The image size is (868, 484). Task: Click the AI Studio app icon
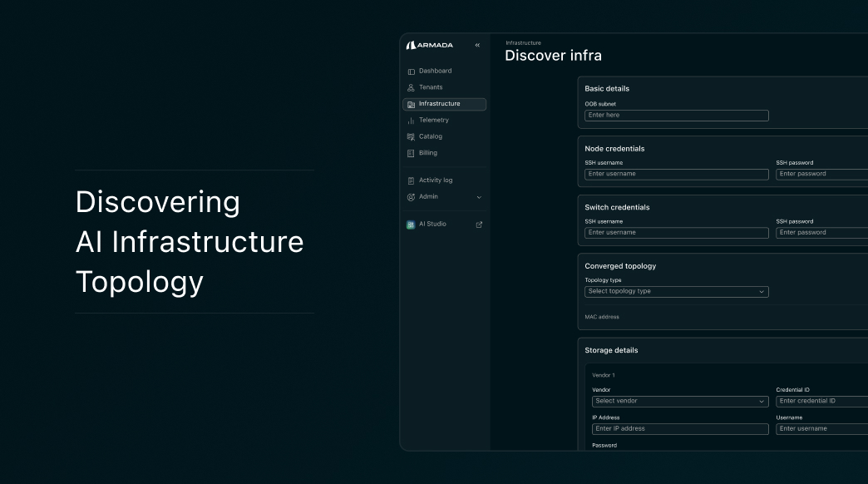[x=411, y=225]
